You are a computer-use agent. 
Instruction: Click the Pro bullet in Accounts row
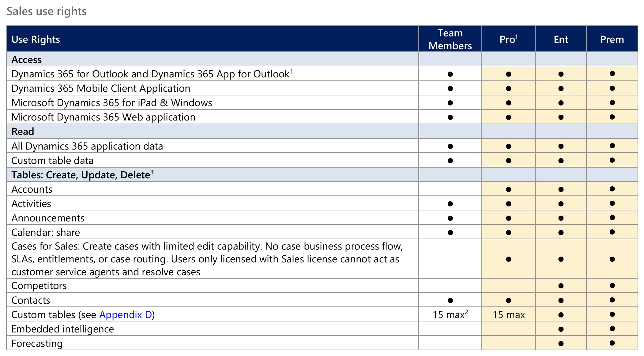(508, 189)
